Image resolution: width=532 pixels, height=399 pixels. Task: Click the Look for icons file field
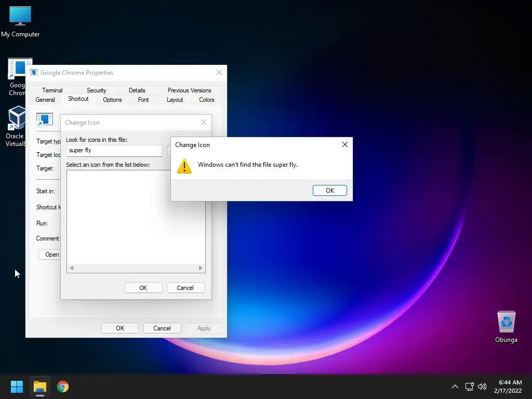pos(114,150)
